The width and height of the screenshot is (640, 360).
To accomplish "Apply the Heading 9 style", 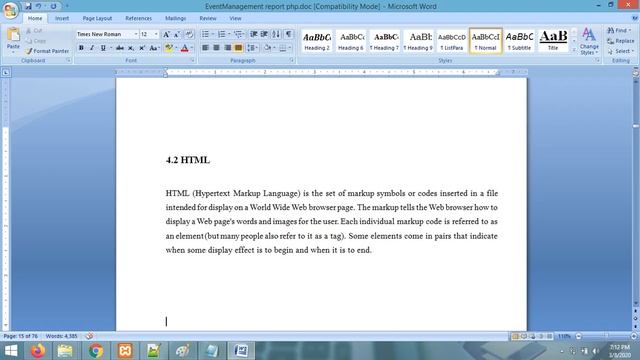I will coord(418,41).
